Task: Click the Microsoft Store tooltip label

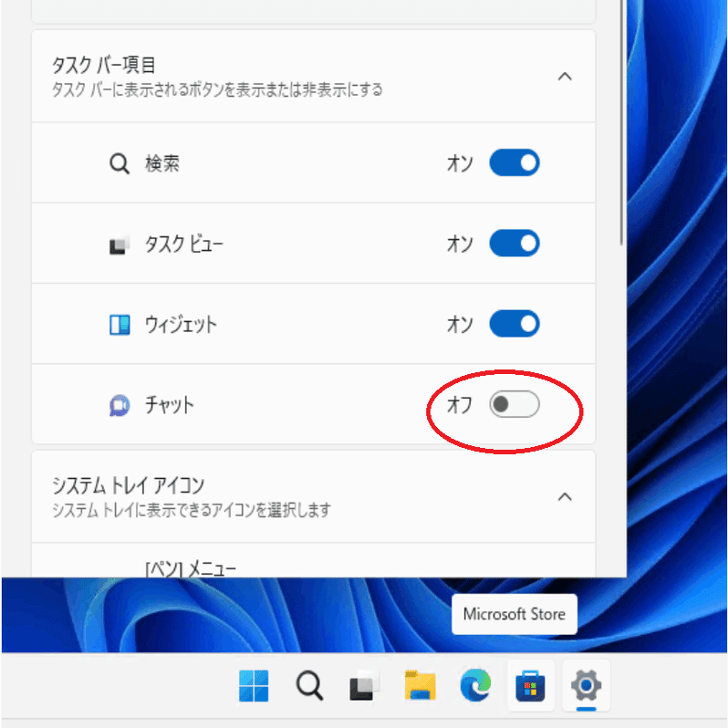Action: coord(515,614)
